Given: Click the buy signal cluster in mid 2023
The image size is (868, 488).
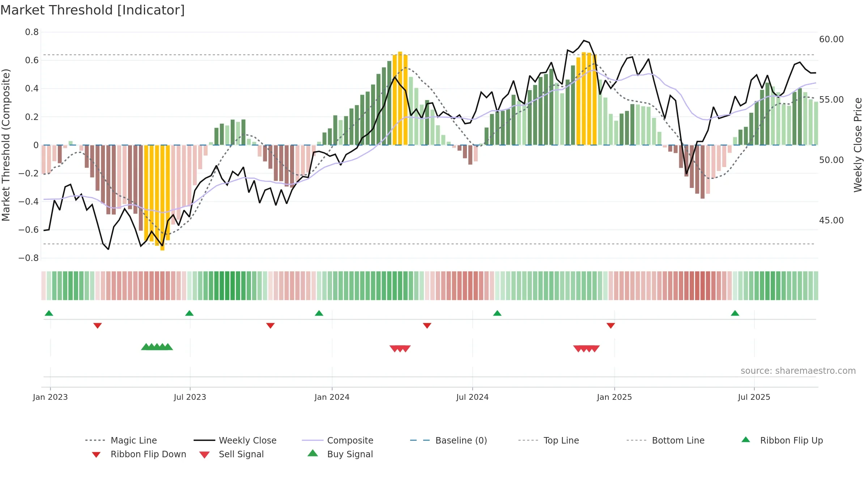Looking at the screenshot, I should 157,347.
